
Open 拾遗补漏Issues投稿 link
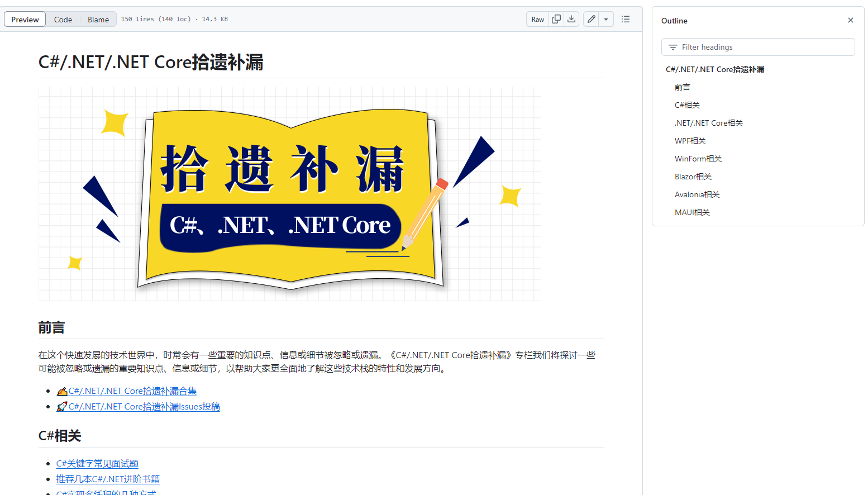tap(138, 407)
